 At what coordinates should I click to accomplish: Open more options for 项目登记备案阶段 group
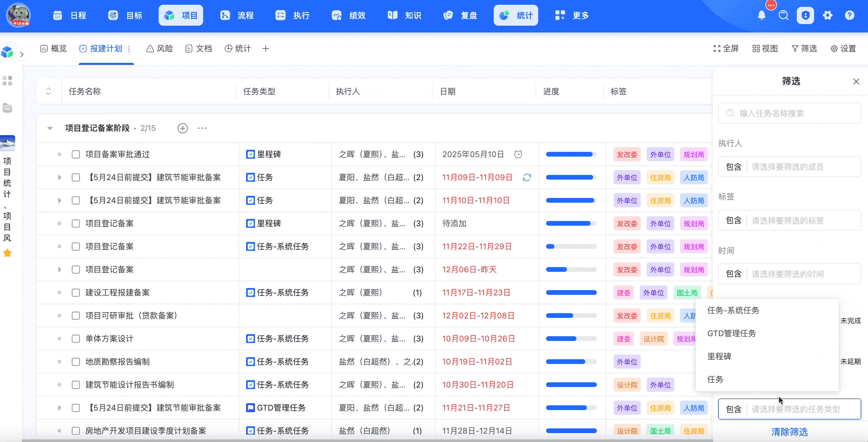pos(203,128)
